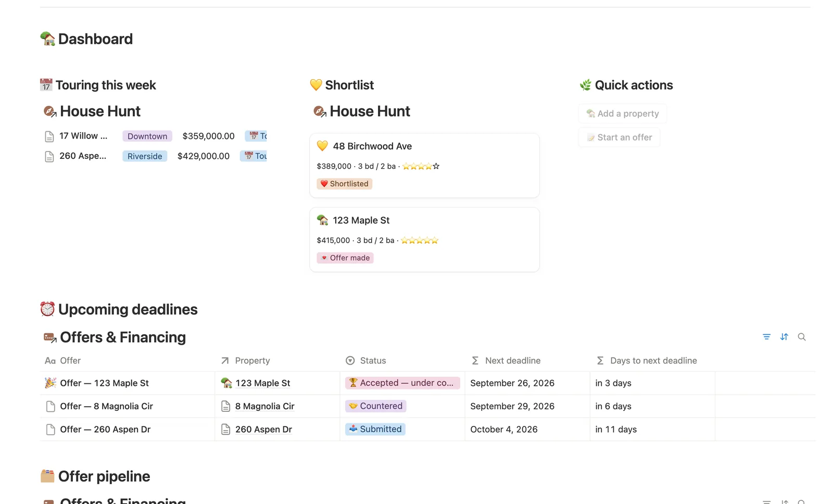This screenshot has width=833, height=504.
Task: Click the September 29, 2026 deadline cell
Action: click(x=527, y=406)
